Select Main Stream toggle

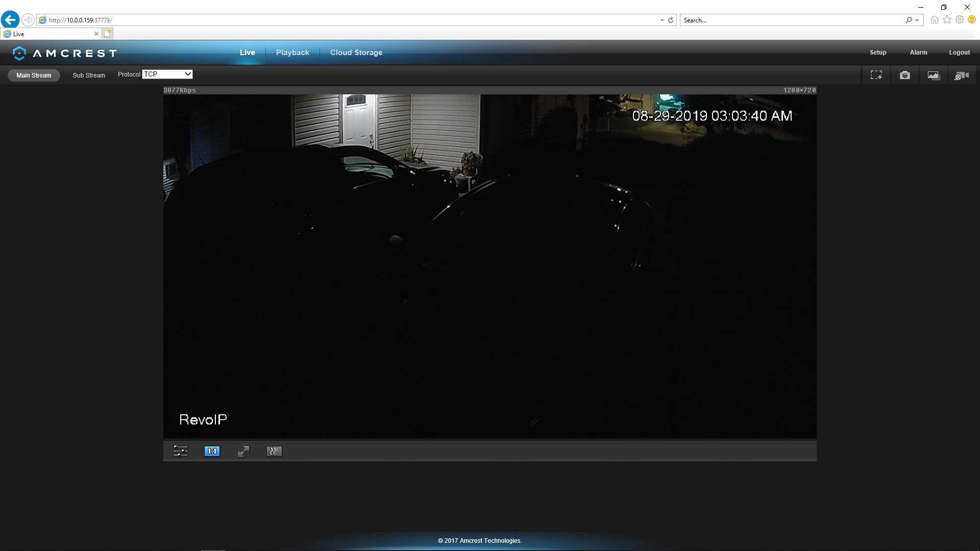click(x=34, y=76)
